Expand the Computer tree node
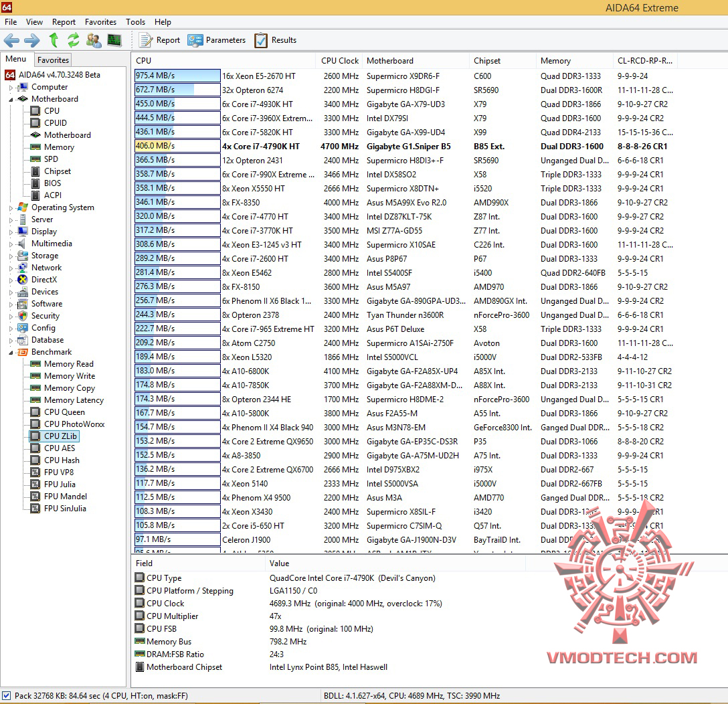This screenshot has height=704, width=728. click(11, 87)
